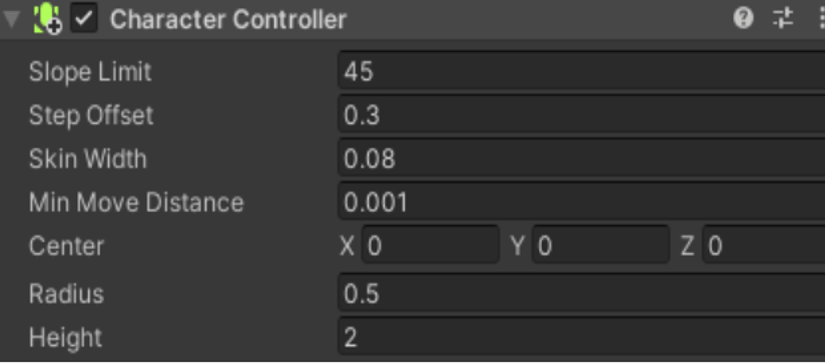The width and height of the screenshot is (825, 364).
Task: Disable the Character Controller component checkbox
Action: [84, 19]
